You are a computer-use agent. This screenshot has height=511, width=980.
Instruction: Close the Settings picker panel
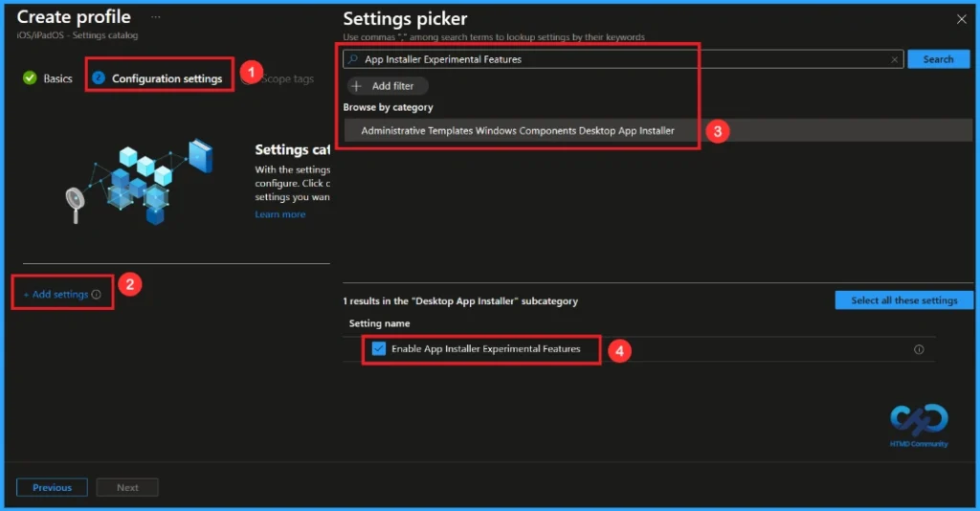pos(961,19)
